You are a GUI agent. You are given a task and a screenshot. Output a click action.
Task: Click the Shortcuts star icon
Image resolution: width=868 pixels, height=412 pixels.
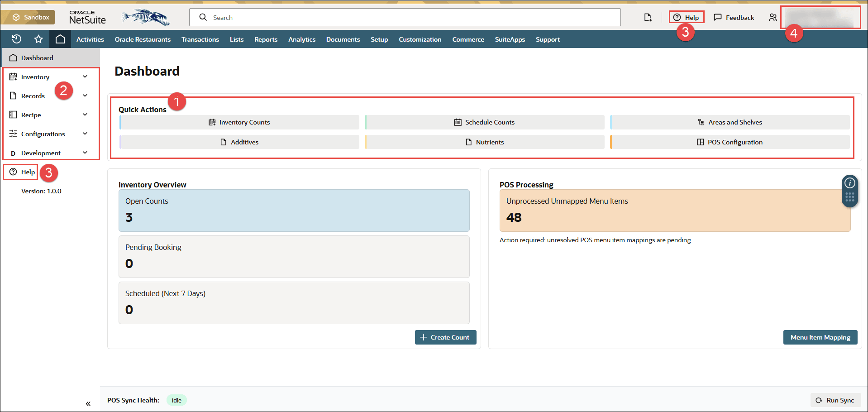point(38,39)
